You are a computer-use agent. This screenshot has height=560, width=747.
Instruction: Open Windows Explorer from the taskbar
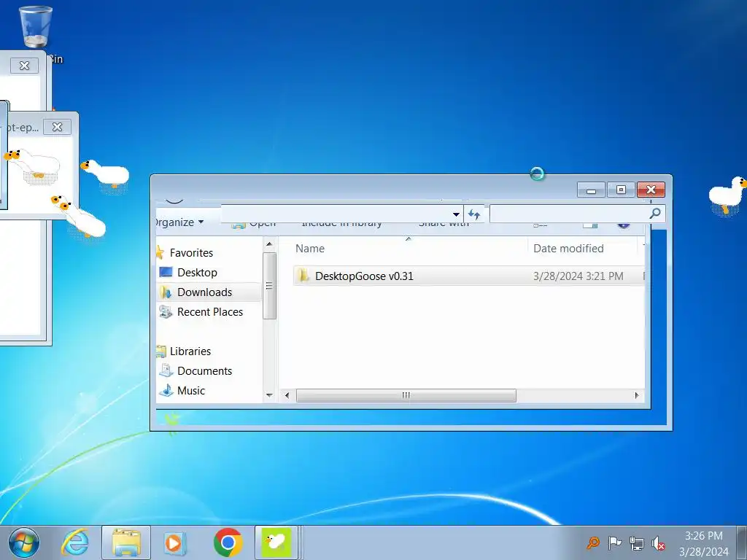tap(126, 542)
